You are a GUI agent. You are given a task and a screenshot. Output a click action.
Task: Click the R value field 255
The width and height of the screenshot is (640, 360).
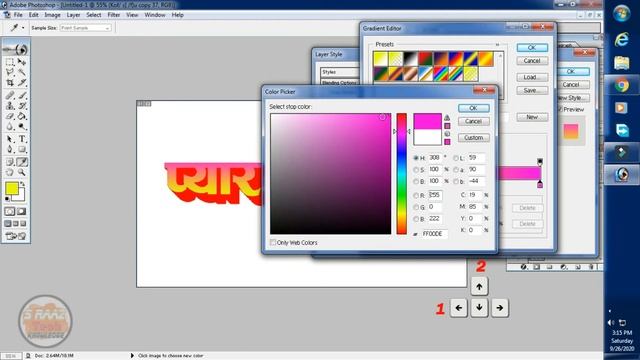point(435,196)
